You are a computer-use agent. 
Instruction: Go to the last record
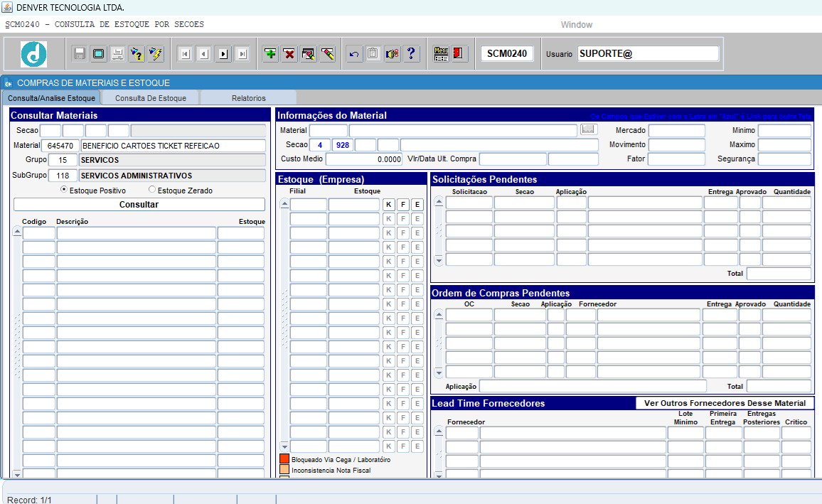[x=242, y=54]
